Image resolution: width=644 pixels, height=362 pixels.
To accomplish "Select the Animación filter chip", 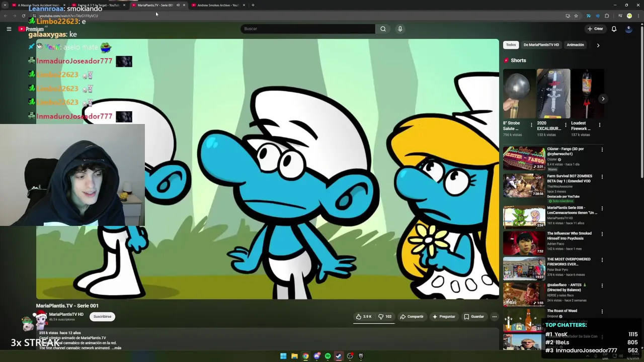I will 575,45.
